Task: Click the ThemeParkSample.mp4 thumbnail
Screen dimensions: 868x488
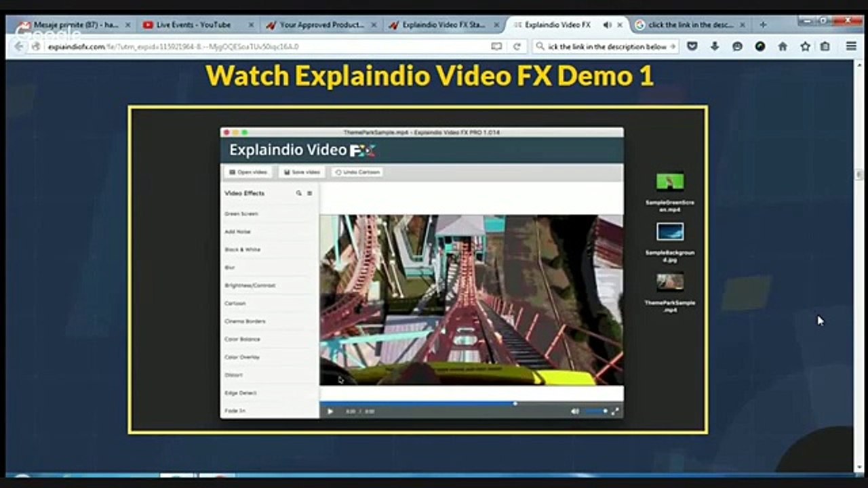Action: coord(670,282)
